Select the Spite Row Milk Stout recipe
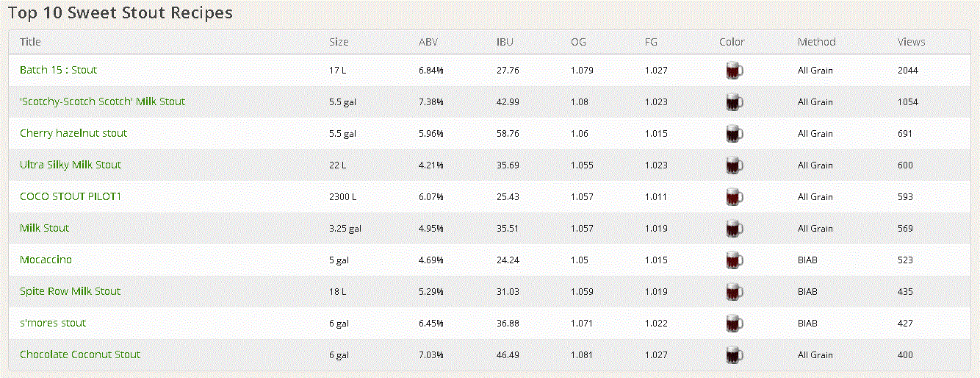Image resolution: width=980 pixels, height=378 pixels. pos(70,291)
